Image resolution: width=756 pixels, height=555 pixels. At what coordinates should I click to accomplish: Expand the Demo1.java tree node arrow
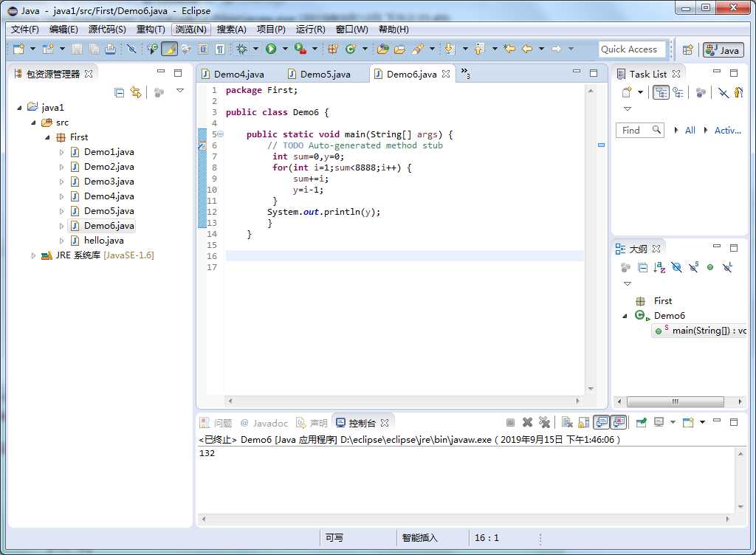61,152
